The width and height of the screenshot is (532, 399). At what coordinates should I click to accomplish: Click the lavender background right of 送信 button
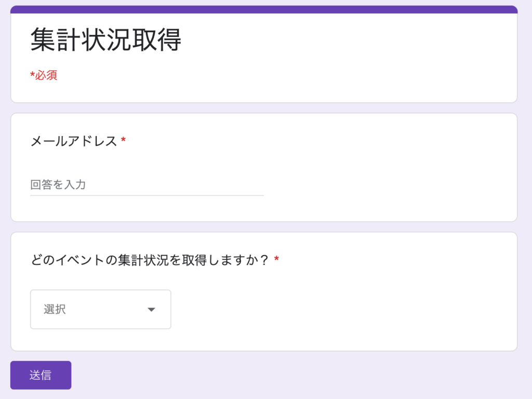click(x=288, y=375)
